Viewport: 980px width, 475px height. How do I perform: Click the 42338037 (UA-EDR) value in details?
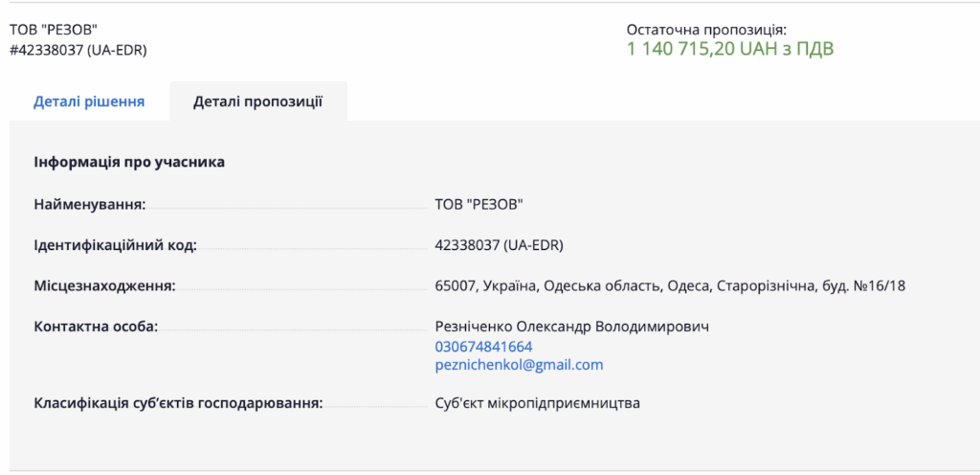point(499,245)
